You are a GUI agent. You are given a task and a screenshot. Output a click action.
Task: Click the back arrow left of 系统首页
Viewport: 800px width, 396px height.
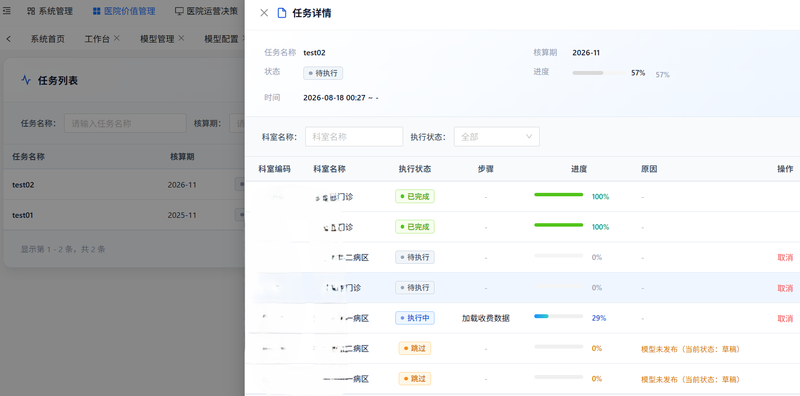9,39
